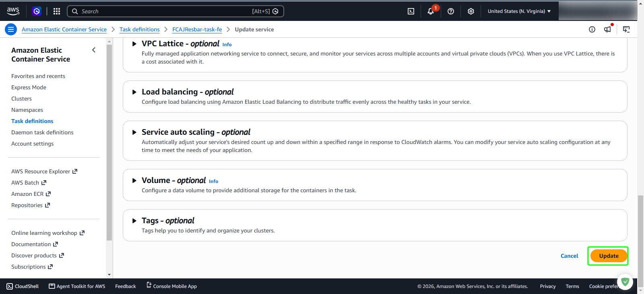644x294 pixels.
Task: Expand the Load balancing section
Action: 134,92
